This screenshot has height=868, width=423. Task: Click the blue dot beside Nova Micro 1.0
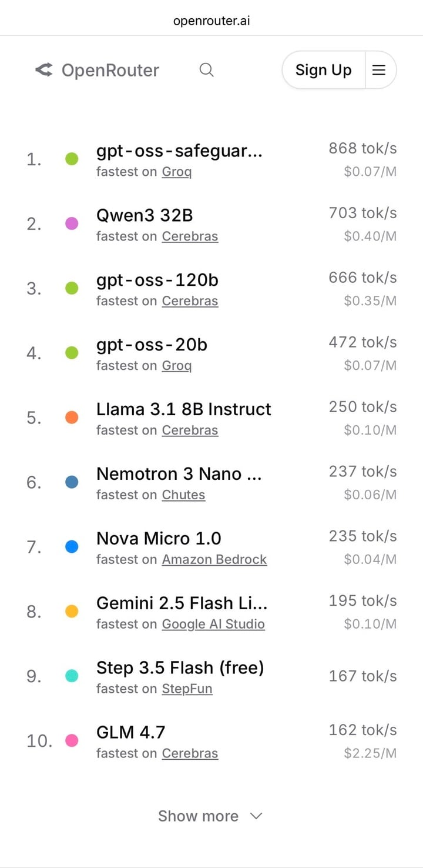pyautogui.click(x=72, y=547)
